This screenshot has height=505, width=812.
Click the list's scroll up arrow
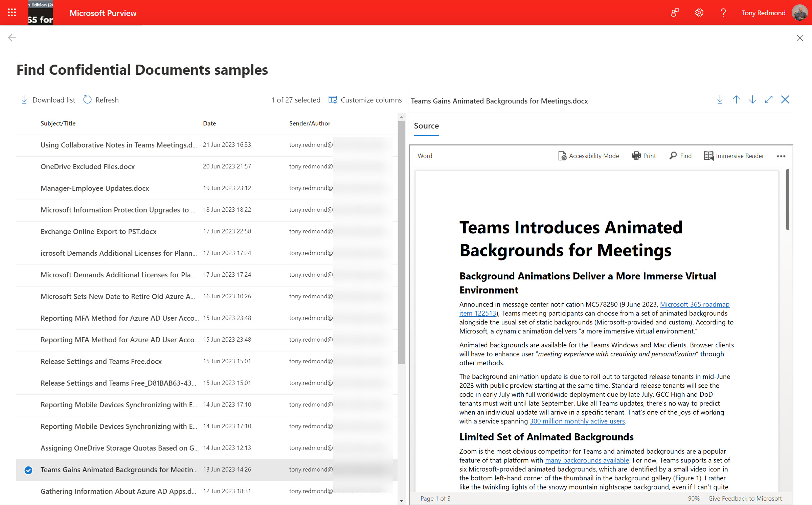click(402, 117)
